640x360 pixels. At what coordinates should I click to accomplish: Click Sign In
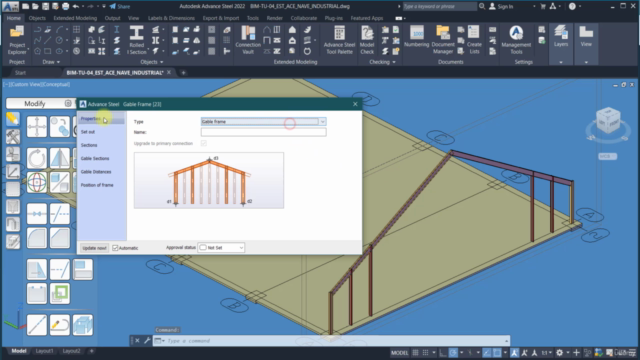(505, 7)
